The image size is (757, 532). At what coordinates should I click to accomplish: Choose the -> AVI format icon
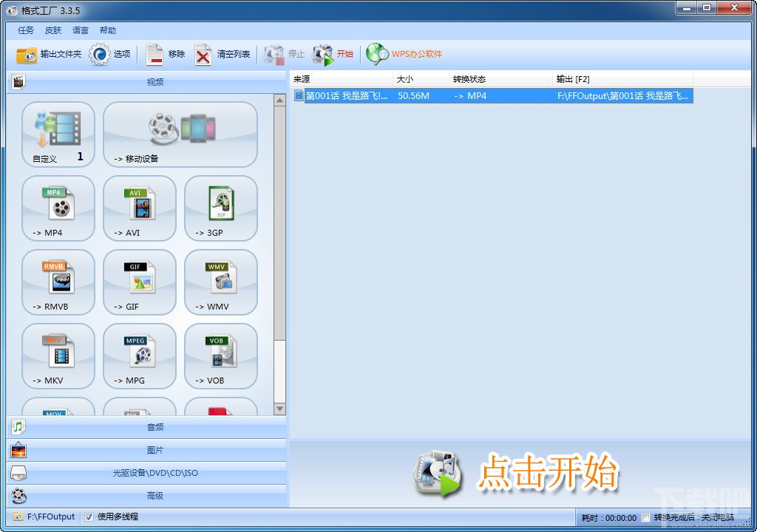(x=140, y=208)
